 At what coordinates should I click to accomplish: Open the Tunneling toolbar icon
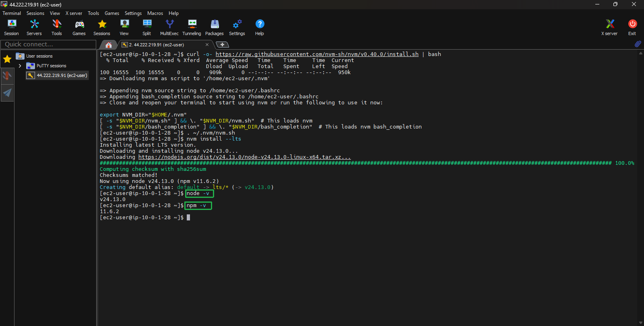pyautogui.click(x=192, y=27)
